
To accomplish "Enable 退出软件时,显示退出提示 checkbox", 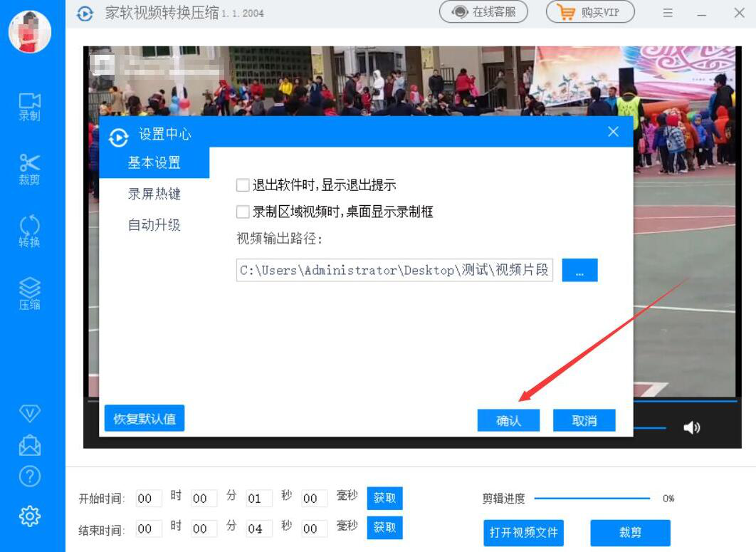I will [243, 184].
